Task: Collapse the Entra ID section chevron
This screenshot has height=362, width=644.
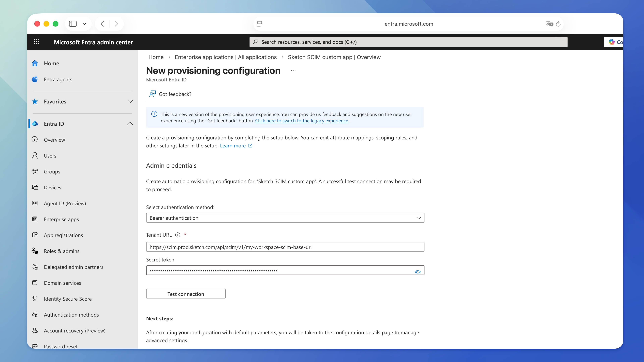Action: pyautogui.click(x=130, y=124)
